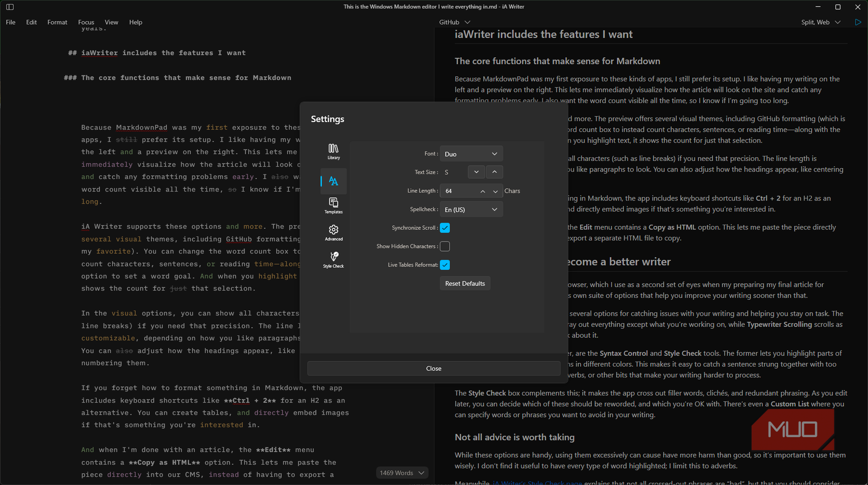Open the Templates settings section
Screen dimensions: 868x485
[333, 205]
